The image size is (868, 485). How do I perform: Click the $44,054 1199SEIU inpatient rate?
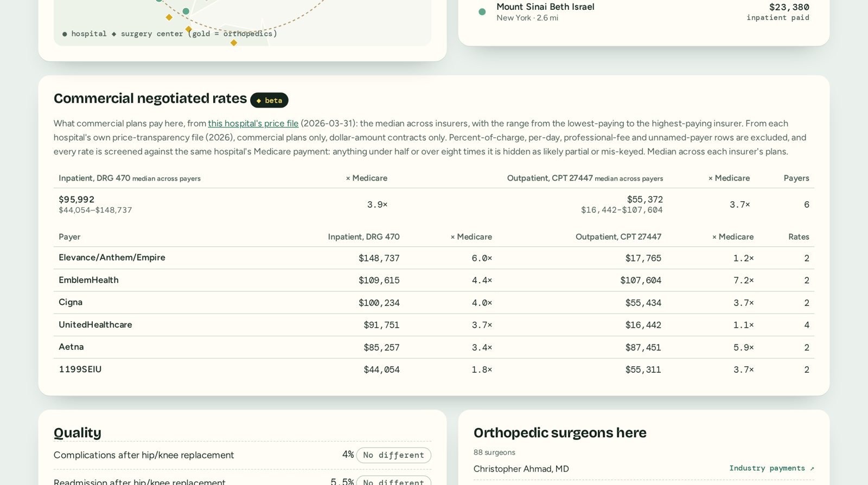coord(381,369)
